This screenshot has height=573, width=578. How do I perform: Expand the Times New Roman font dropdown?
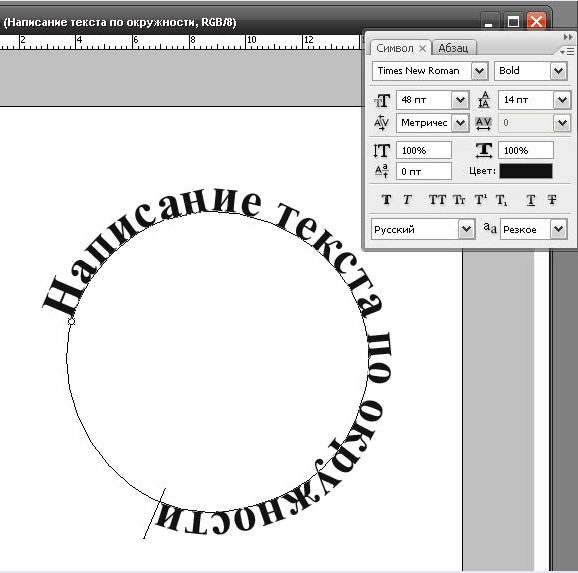[x=479, y=71]
